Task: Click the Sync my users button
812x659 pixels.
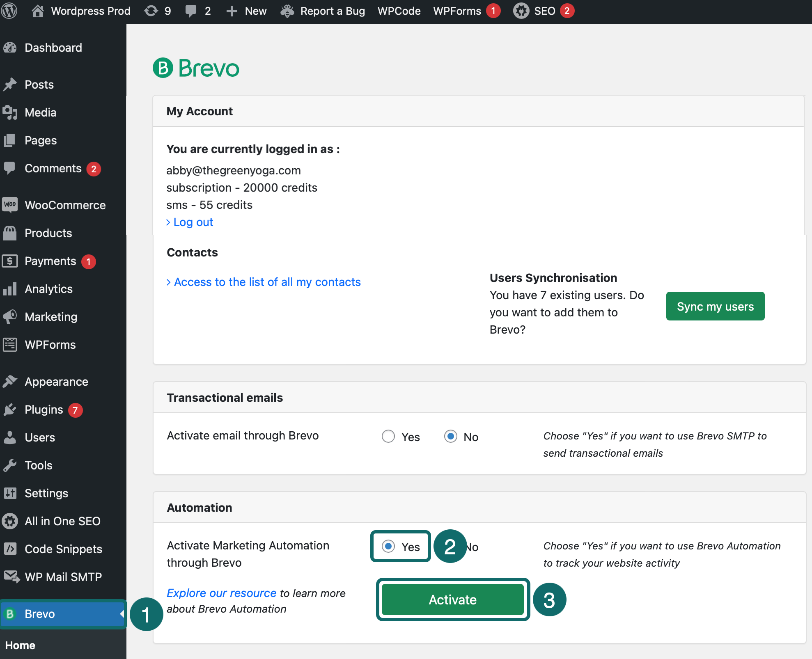Action: pos(715,306)
